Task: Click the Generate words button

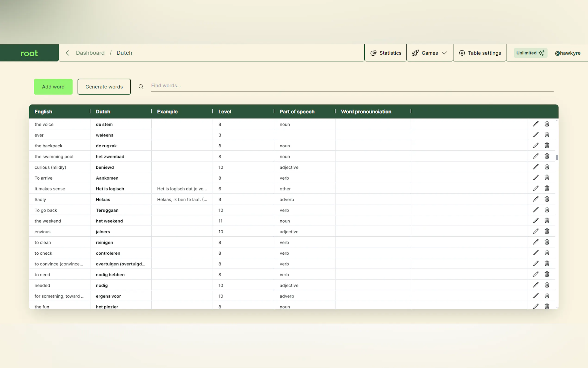Action: coord(104,87)
